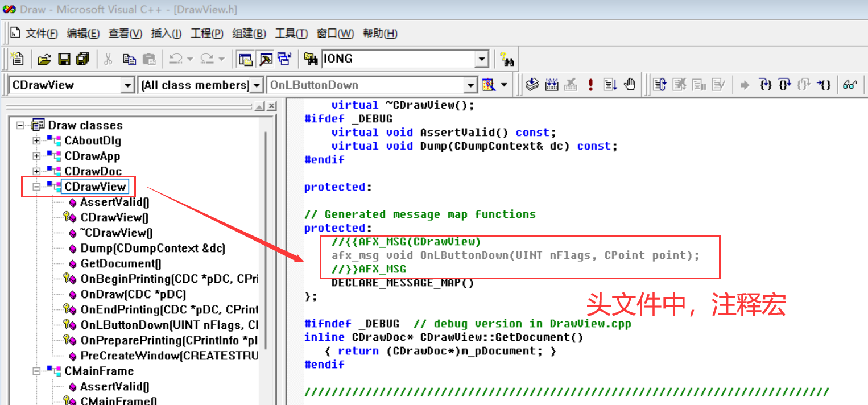This screenshot has width=868, height=405.
Task: Click the Undo arrow icon
Action: click(176, 59)
